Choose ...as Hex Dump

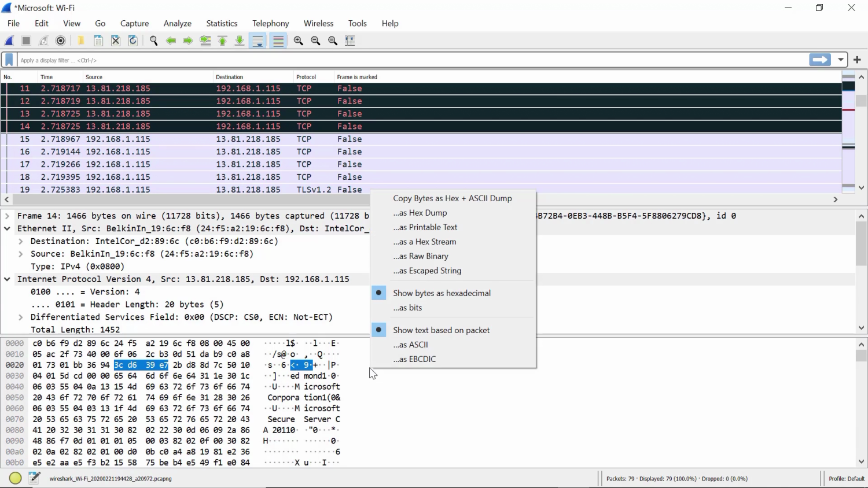point(453,213)
